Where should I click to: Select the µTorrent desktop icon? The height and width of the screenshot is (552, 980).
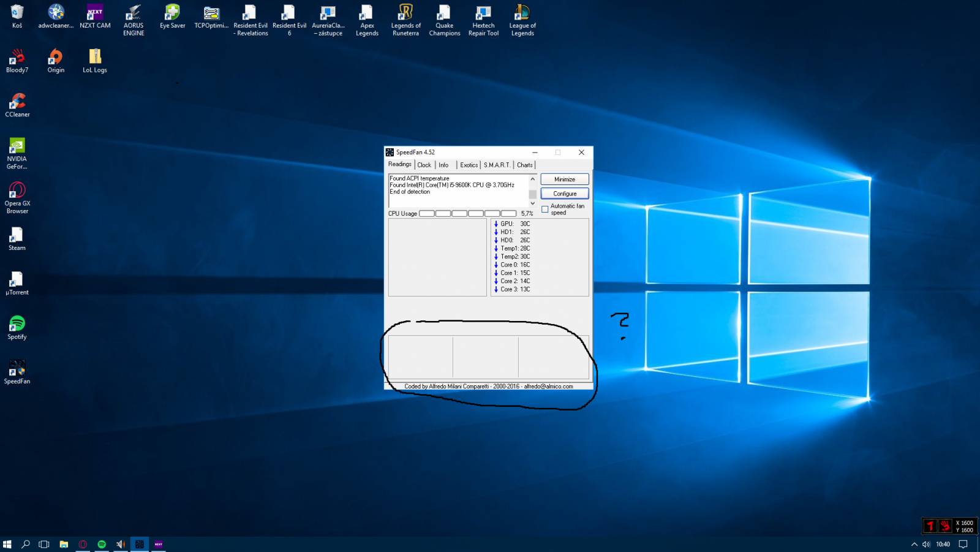[17, 283]
